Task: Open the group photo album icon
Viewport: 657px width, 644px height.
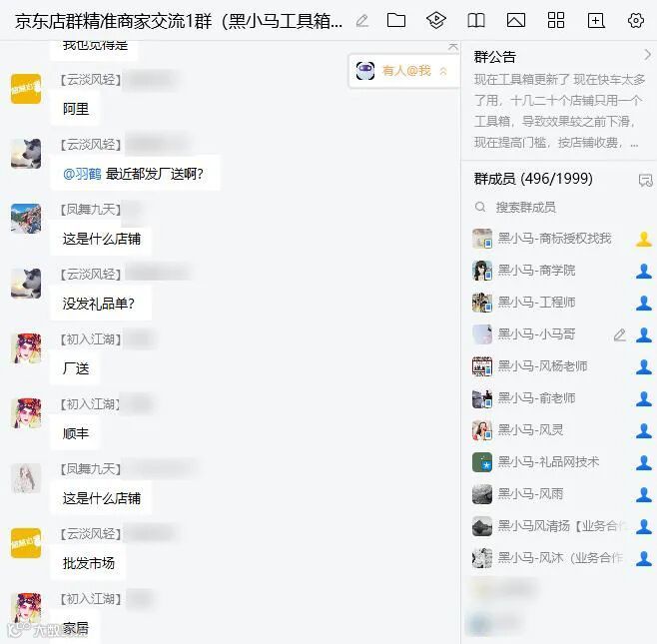Action: coord(516,20)
